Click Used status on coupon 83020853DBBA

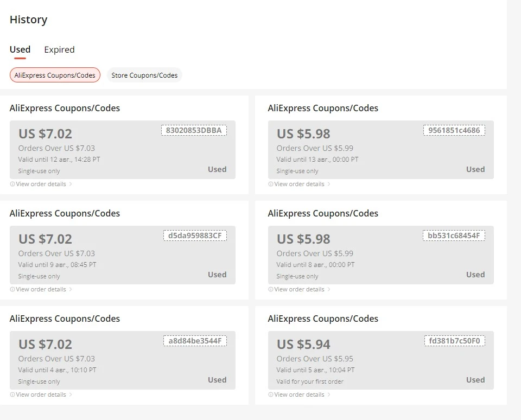coord(217,169)
